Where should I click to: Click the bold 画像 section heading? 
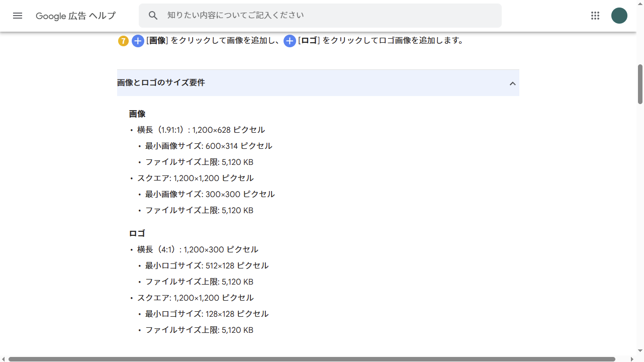coord(137,114)
